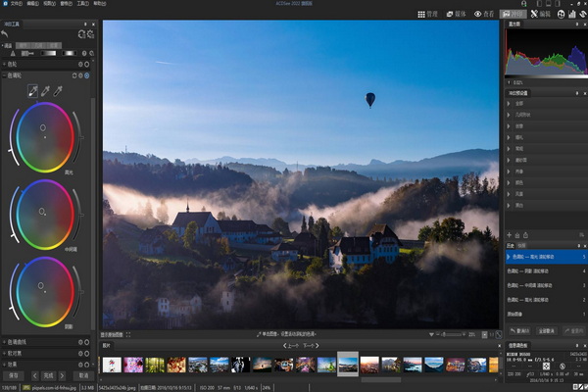The width and height of the screenshot is (588, 392).
Task: Toggle the Tone Curves (色调曲线) enable circle
Action: 86,342
